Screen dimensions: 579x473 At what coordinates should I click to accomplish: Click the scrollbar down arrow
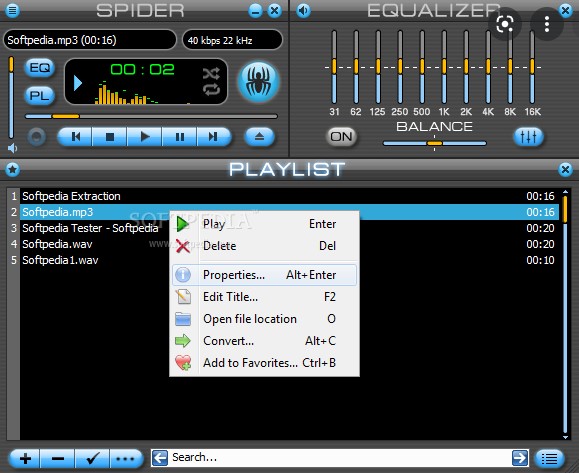(565, 438)
